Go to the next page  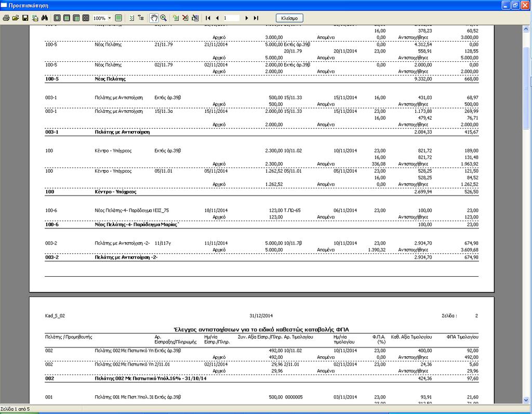click(x=247, y=18)
